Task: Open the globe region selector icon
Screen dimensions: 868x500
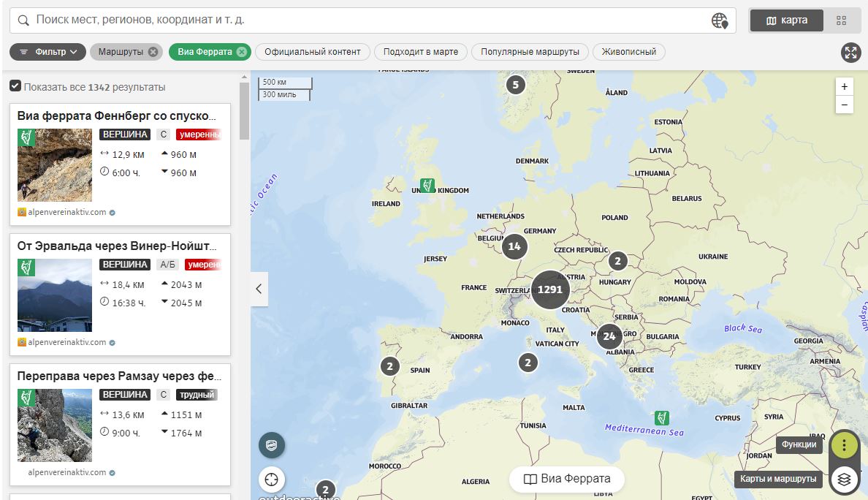Action: tap(720, 20)
